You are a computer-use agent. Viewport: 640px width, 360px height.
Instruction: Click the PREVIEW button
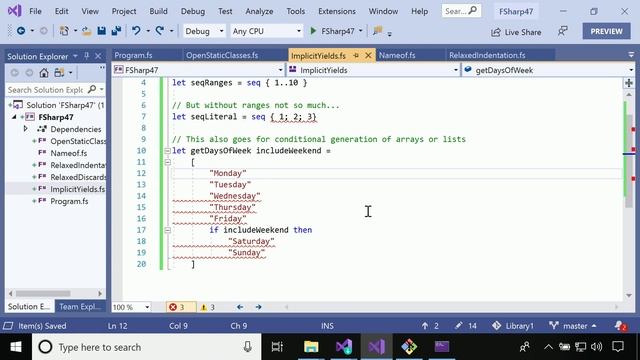click(x=606, y=31)
